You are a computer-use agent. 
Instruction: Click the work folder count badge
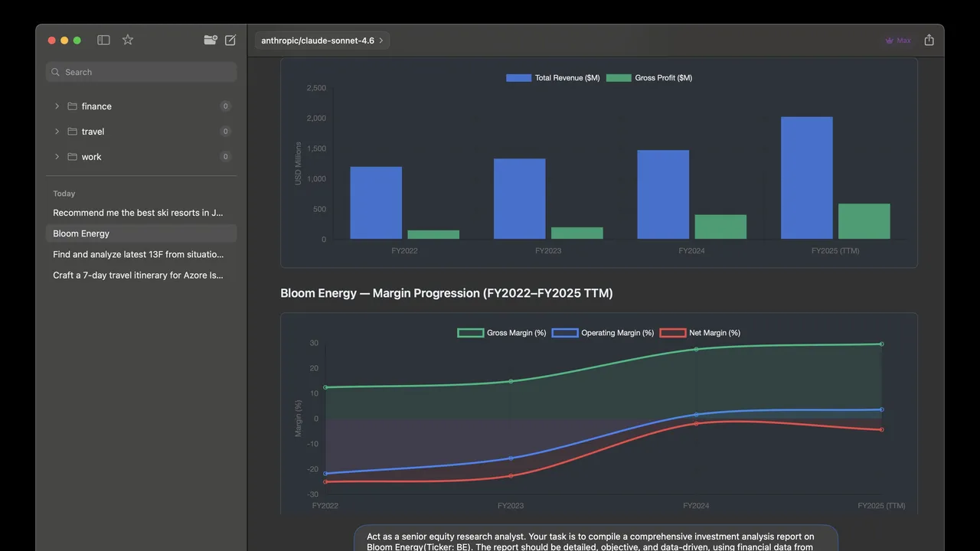[x=225, y=157]
